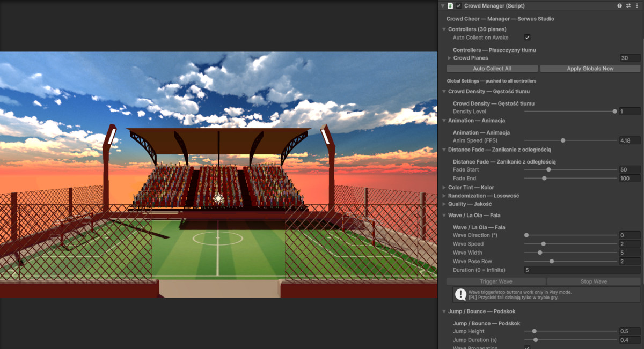Click the Wave Pose Row value field
The image size is (644, 349).
pos(630,261)
